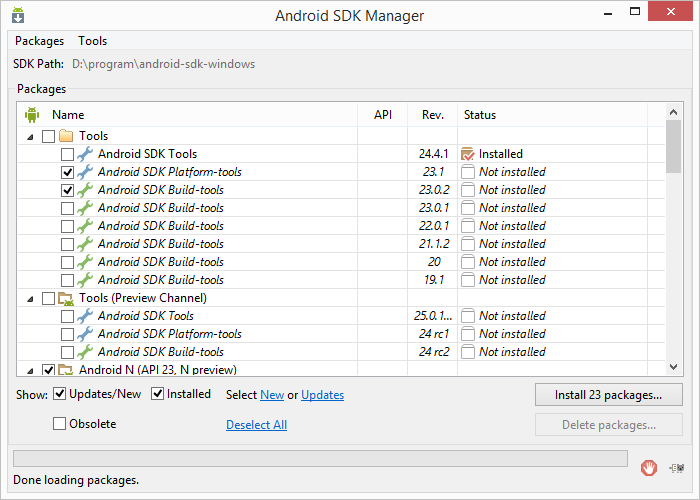Click the Android N folder icon
This screenshot has height=500, width=700.
click(66, 369)
